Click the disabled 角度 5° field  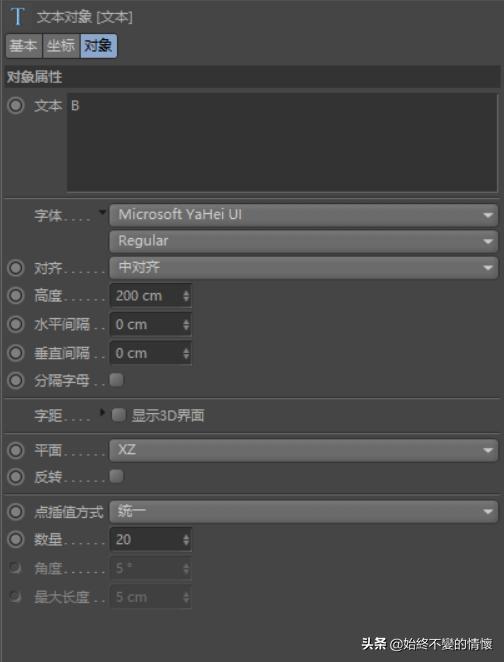pos(151,568)
